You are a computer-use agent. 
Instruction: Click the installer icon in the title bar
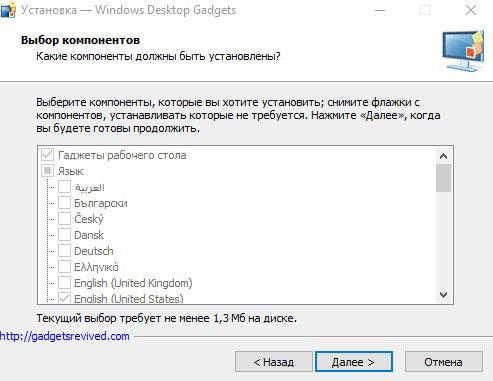click(x=7, y=10)
